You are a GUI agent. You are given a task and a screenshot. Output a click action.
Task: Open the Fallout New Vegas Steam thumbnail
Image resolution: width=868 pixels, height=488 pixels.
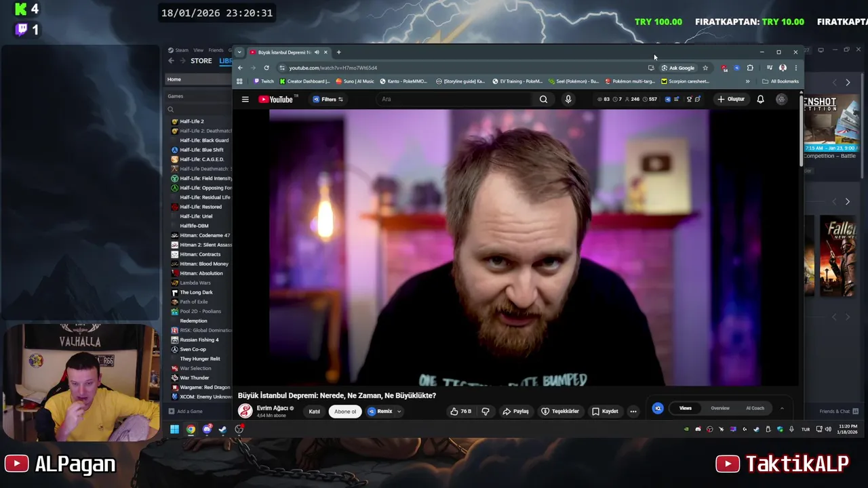(837, 256)
